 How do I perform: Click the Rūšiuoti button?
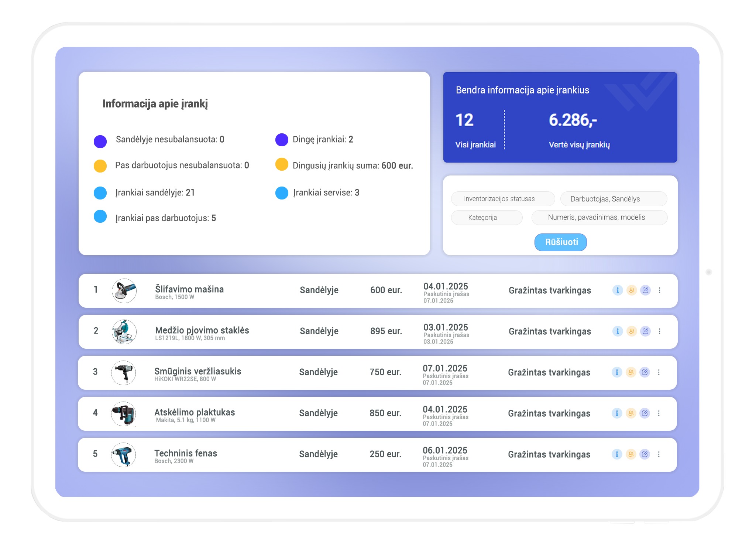[560, 242]
